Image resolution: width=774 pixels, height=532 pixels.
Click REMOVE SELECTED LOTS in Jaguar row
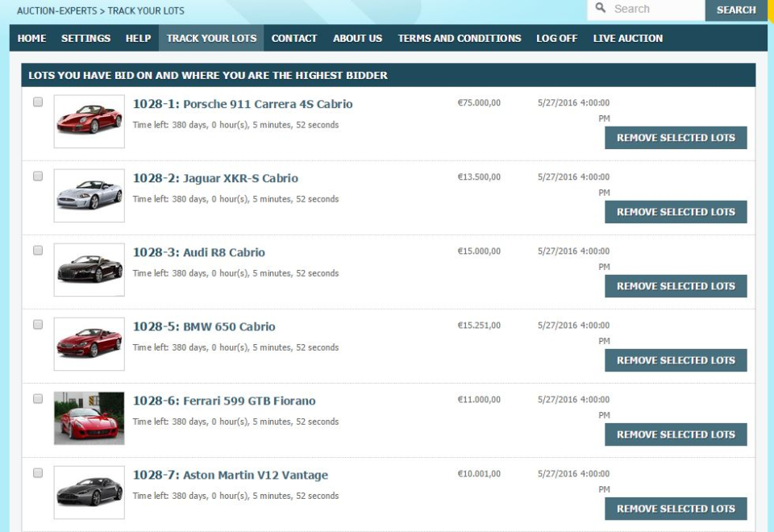click(x=676, y=212)
